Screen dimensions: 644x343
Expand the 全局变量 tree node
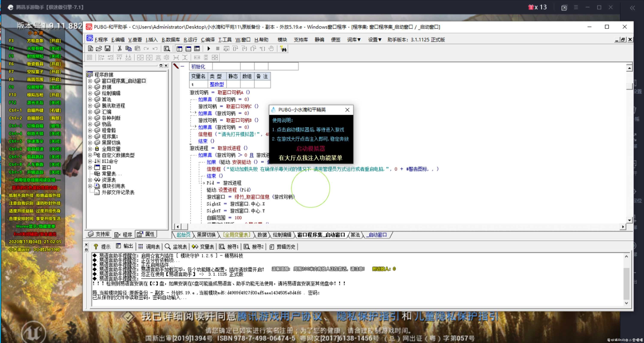[x=90, y=149]
